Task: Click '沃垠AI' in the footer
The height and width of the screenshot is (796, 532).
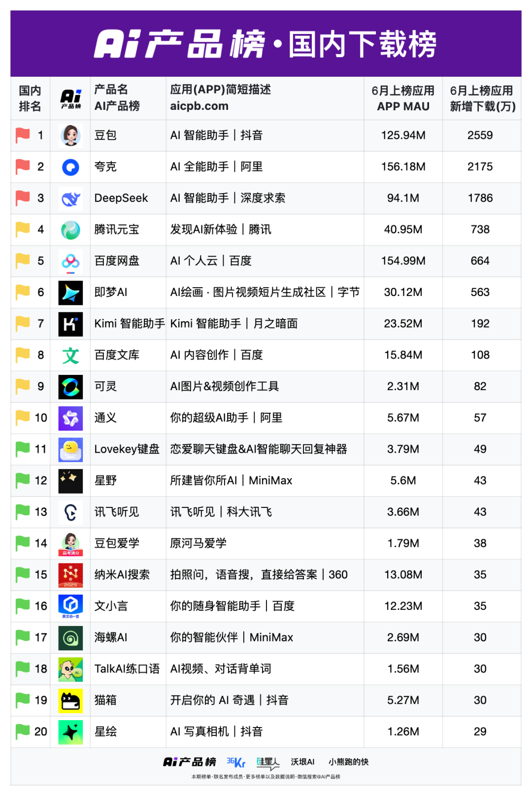Action: (x=302, y=762)
